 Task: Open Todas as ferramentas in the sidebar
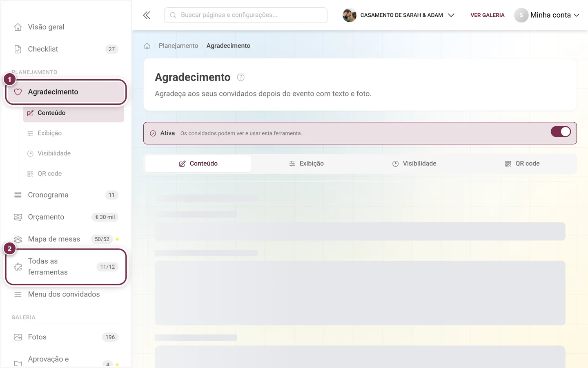pyautogui.click(x=65, y=267)
